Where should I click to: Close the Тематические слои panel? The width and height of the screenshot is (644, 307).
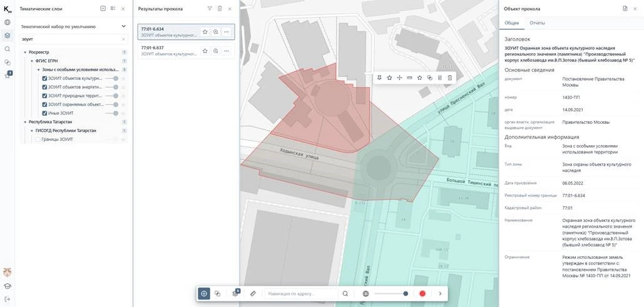pos(123,9)
